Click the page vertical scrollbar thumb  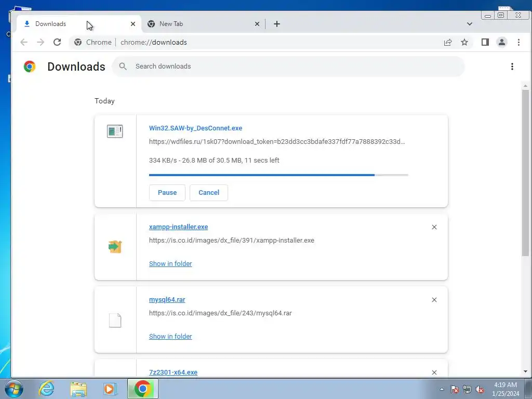[525, 173]
